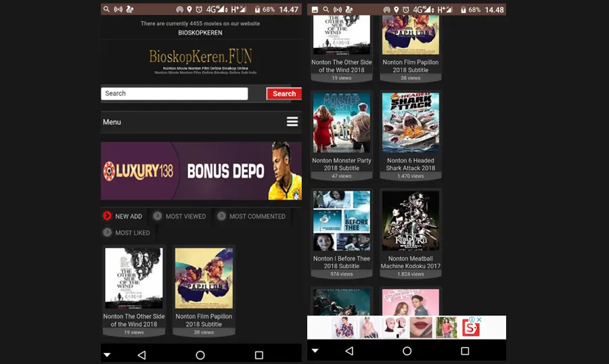Tap the search magnifier status icon on right screen
The image size is (609, 364).
pyautogui.click(x=326, y=9)
